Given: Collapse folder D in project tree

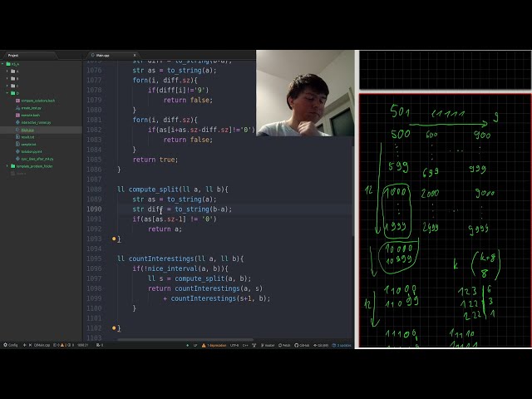Looking at the screenshot, I should point(7,93).
